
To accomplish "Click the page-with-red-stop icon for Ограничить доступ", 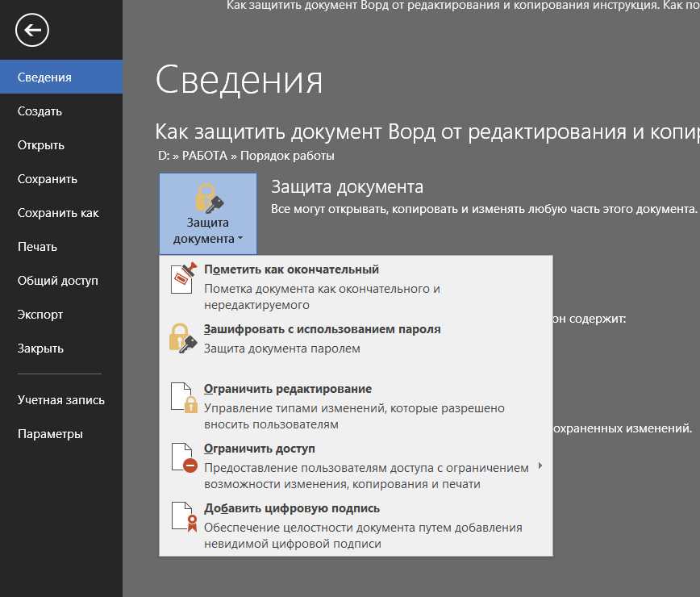I will point(184,457).
